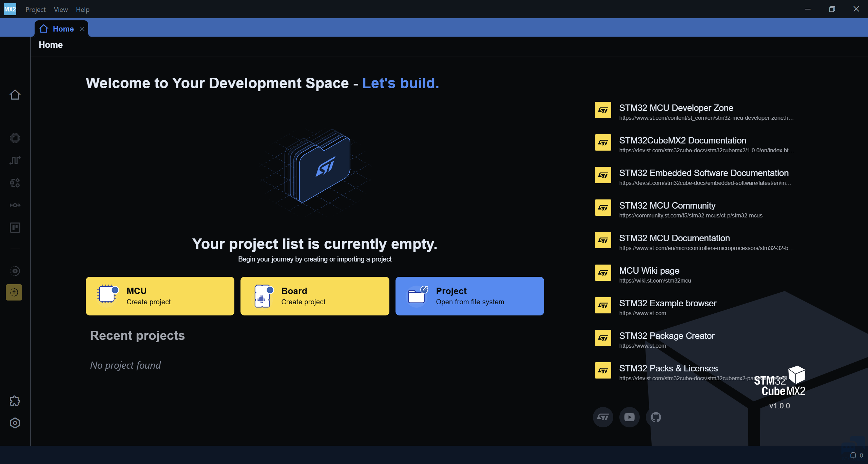Open the View menu
The image size is (868, 464).
point(61,9)
